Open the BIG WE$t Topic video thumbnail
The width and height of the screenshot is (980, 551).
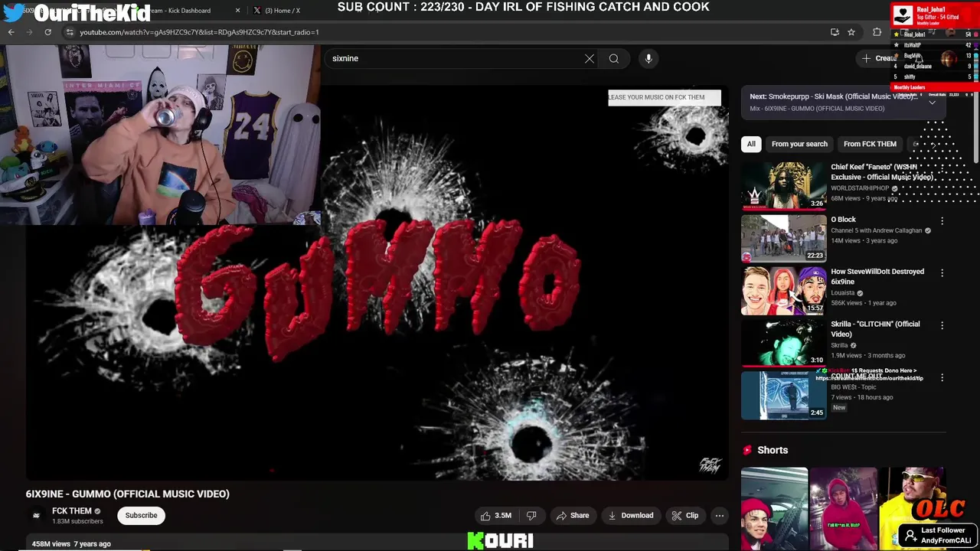(x=784, y=395)
